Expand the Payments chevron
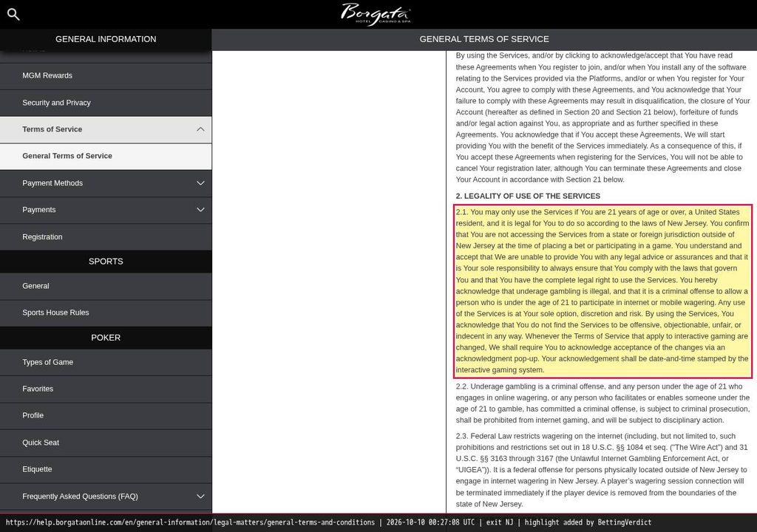This screenshot has height=532, width=757. click(x=200, y=210)
